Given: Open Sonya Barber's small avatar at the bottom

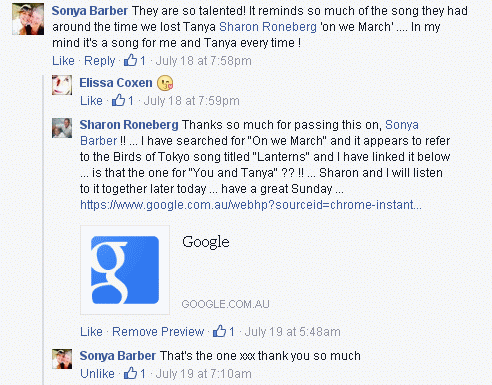Looking at the screenshot, I should [62, 359].
